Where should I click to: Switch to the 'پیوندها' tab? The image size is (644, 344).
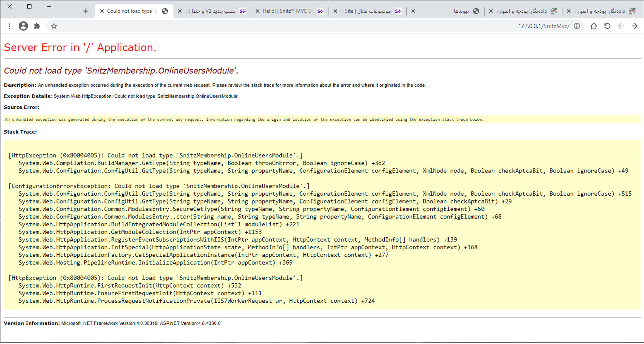[x=457, y=11]
